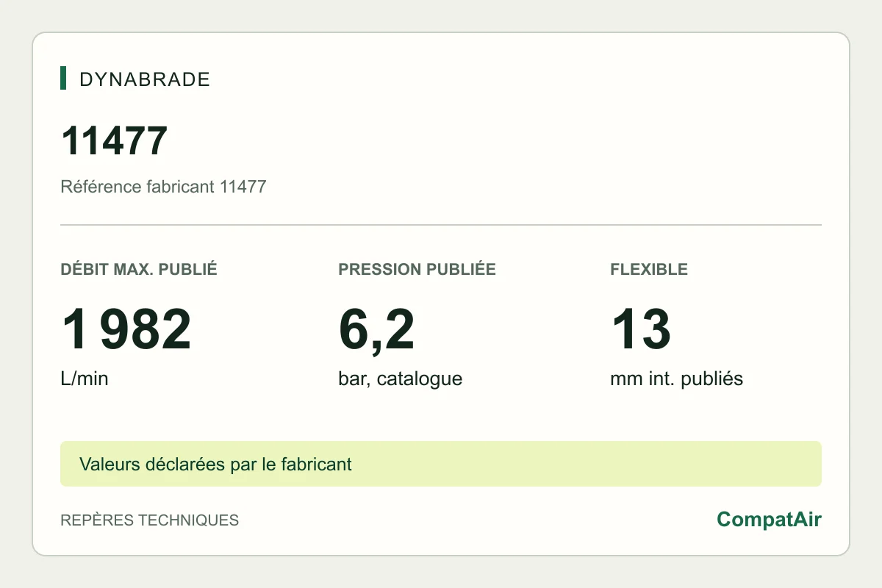Click the 'REPÈRES TECHNIQUES' footer text
Screen dimensions: 882x588
pos(150,520)
